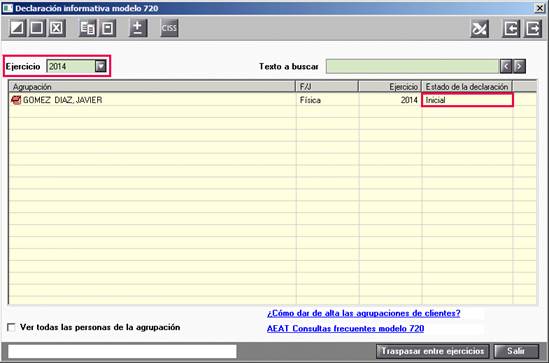Click the Física cell

(327, 100)
